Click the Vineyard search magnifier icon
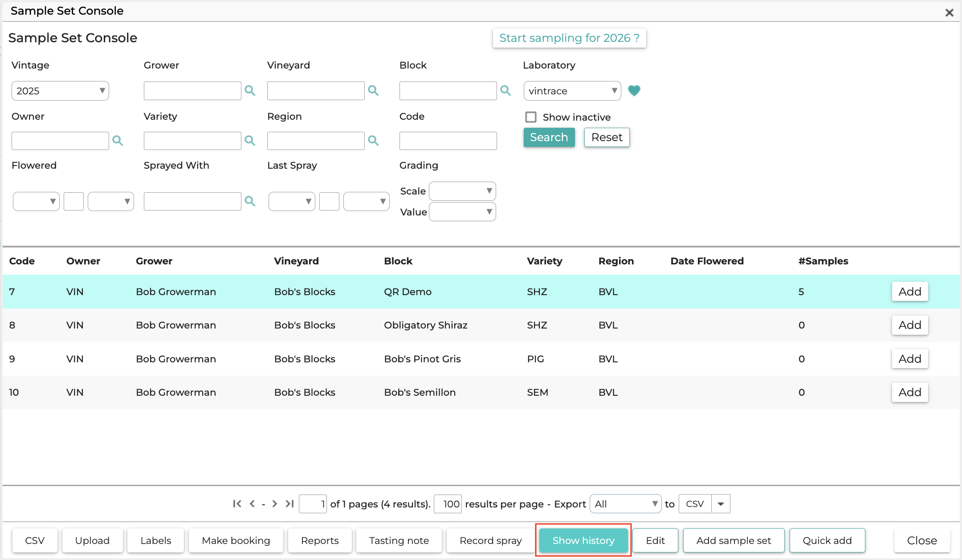 pos(373,91)
